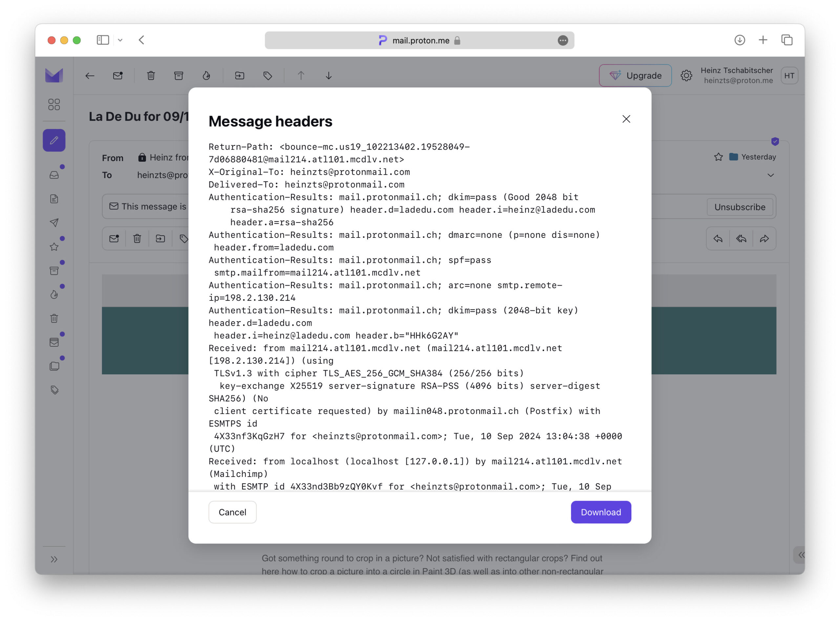The image size is (840, 621).
Task: Open the settings gear icon
Action: tap(686, 75)
